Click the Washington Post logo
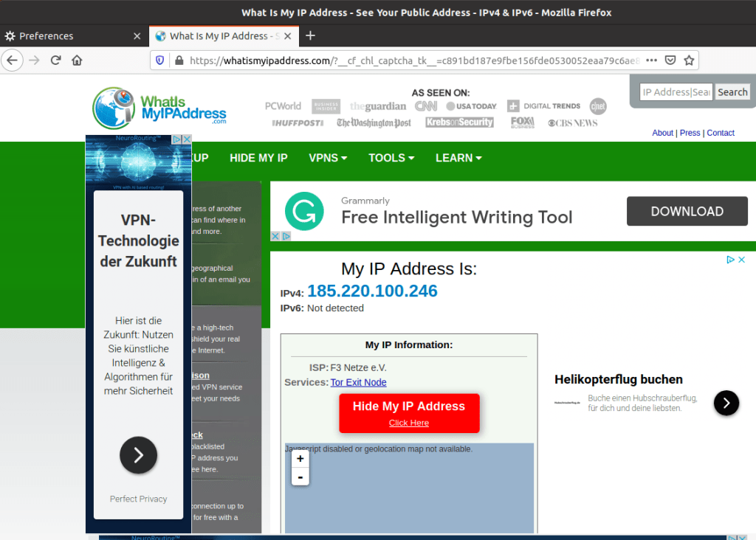Image resolution: width=756 pixels, height=540 pixels. click(374, 123)
